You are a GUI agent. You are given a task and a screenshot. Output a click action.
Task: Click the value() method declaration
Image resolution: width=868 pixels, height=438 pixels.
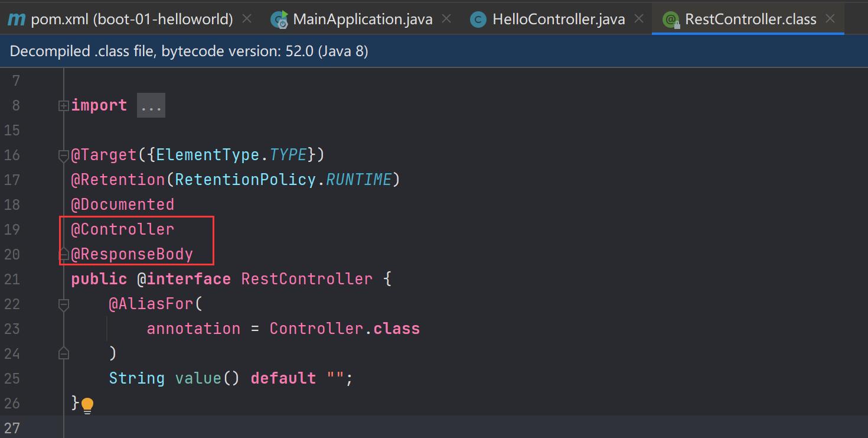[207, 378]
